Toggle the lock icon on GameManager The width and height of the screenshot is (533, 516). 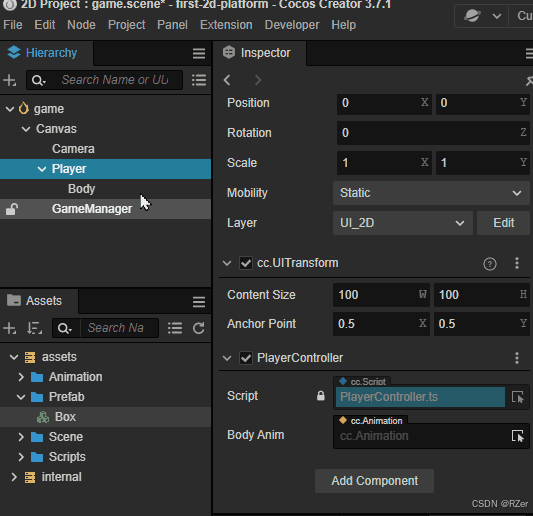(12, 209)
